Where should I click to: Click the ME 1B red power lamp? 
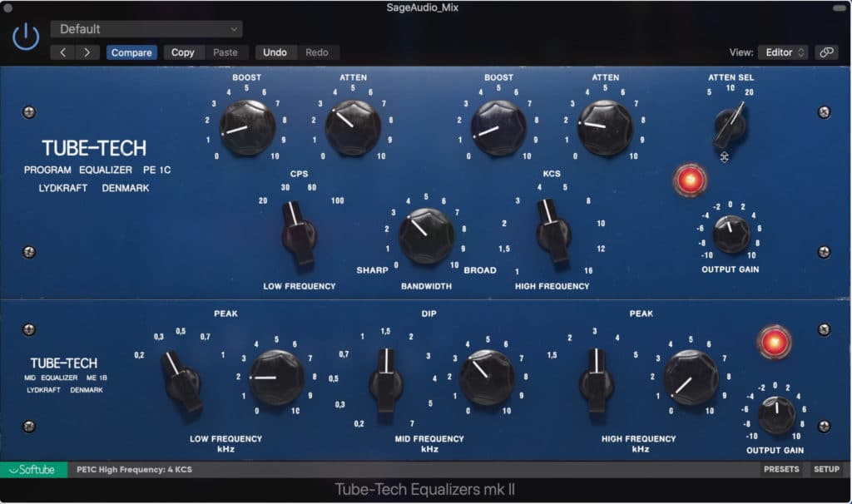[x=774, y=342]
